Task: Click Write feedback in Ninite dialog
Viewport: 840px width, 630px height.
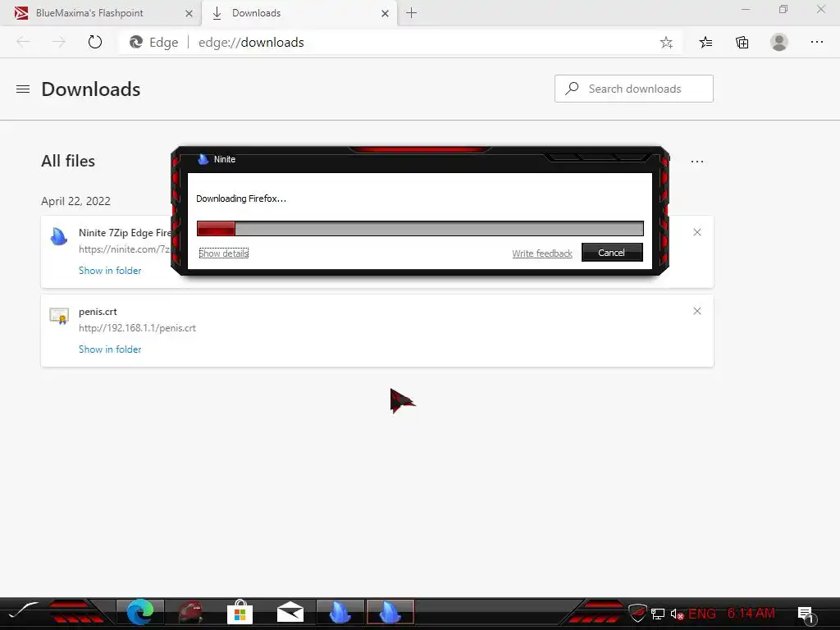Action: tap(542, 253)
